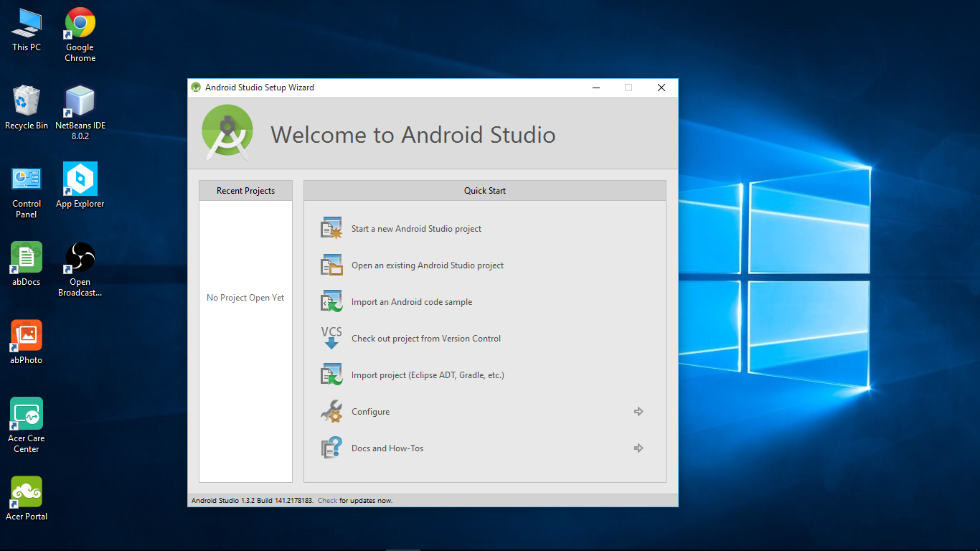The width and height of the screenshot is (980, 551).
Task: Expand the Docs and How-Tos arrow
Action: (638, 448)
